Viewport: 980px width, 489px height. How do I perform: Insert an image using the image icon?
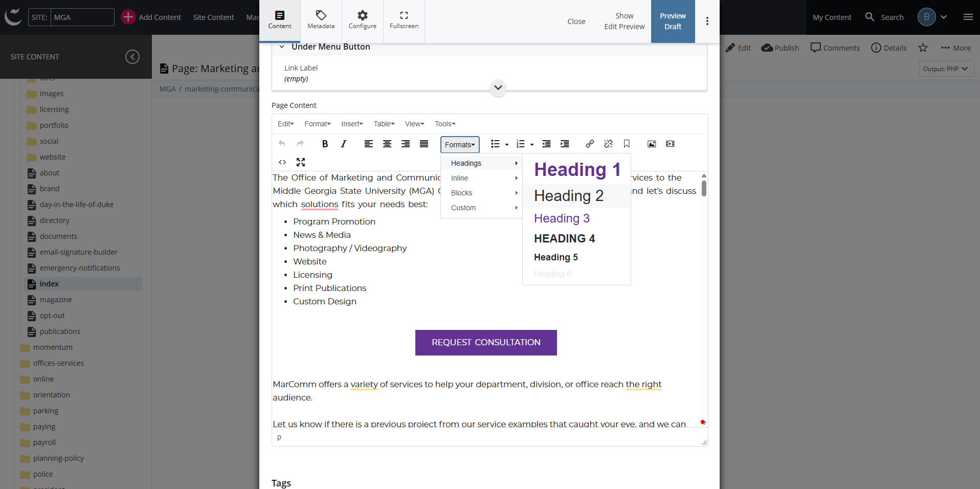[x=651, y=144]
